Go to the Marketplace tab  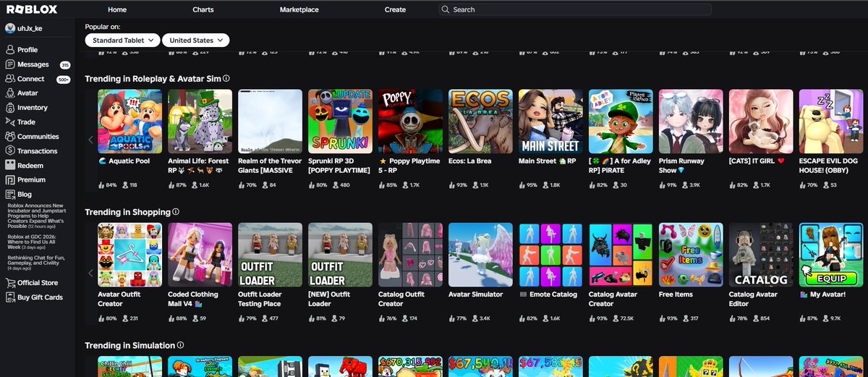[300, 9]
